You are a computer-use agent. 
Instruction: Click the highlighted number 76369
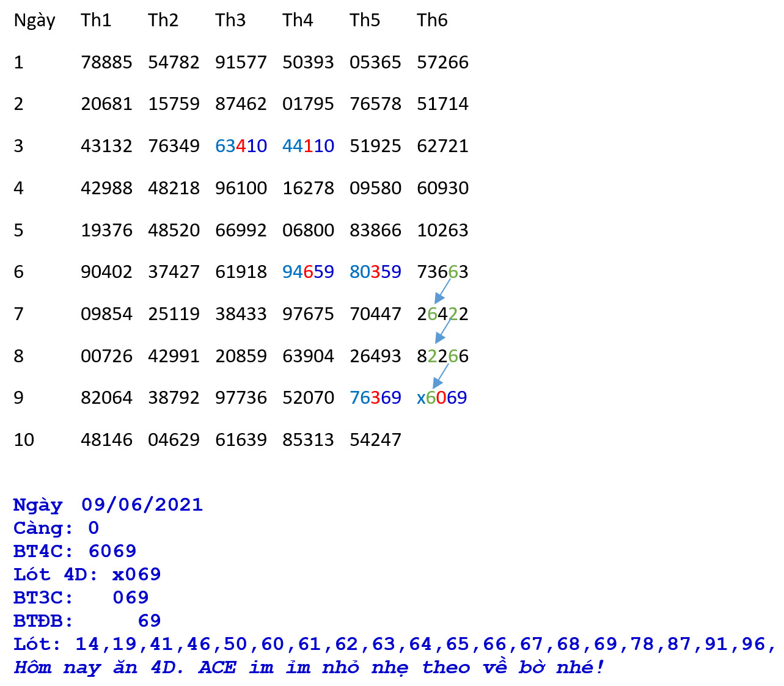(375, 398)
